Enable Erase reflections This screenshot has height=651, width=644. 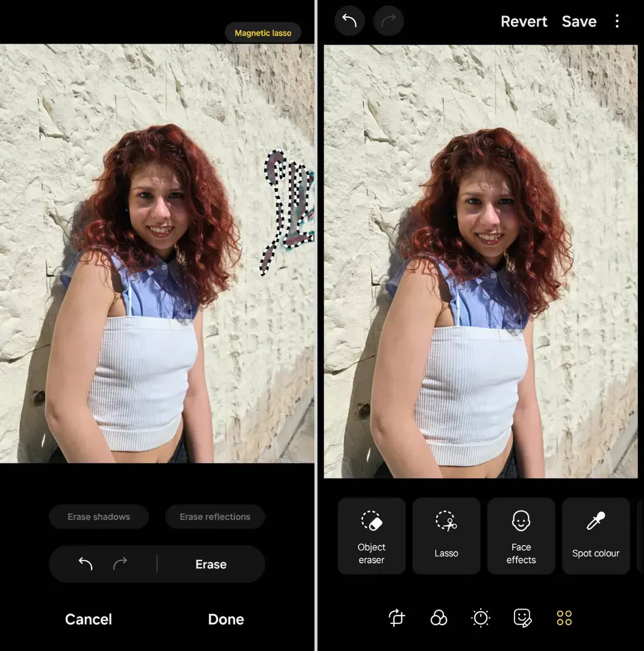[x=215, y=517]
